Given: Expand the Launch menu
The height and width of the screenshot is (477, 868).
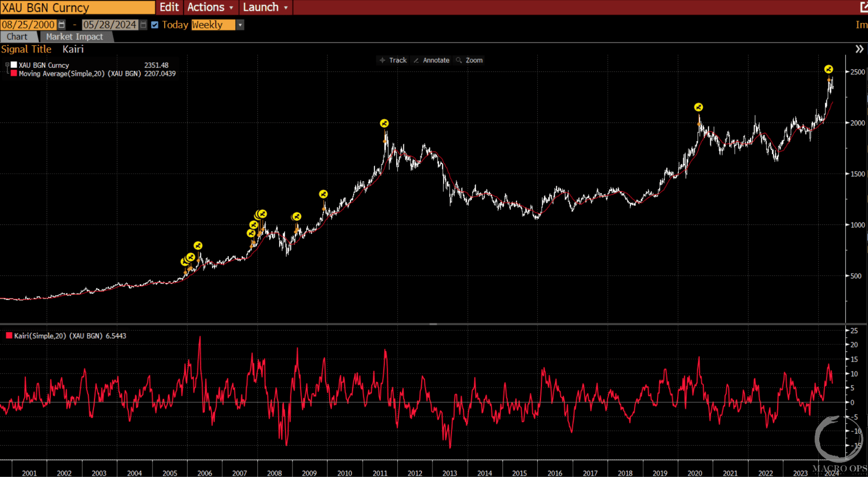Looking at the screenshot, I should [265, 7].
